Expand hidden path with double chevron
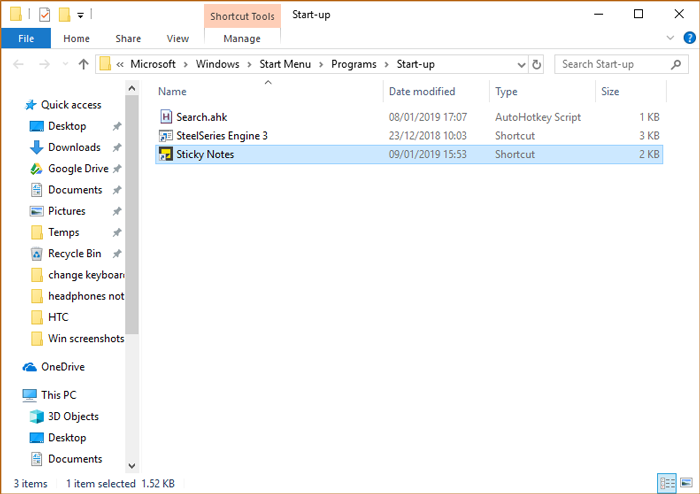 click(120, 64)
